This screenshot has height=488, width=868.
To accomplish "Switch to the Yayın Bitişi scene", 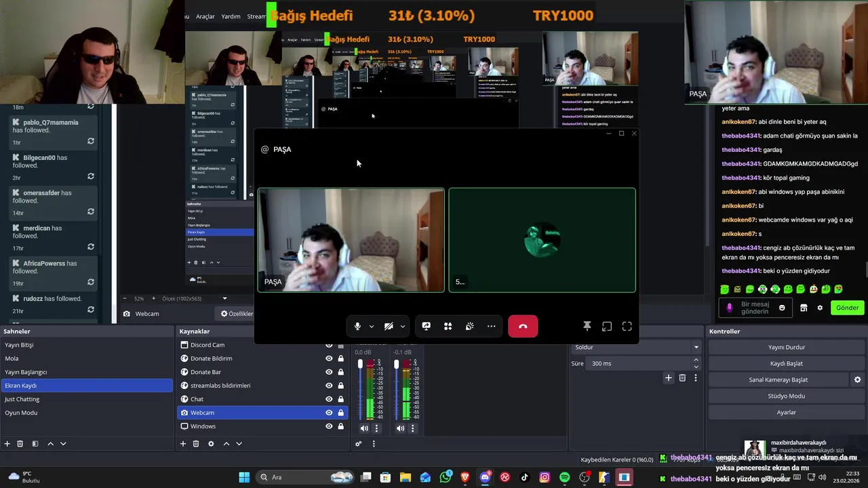I will pos(87,345).
